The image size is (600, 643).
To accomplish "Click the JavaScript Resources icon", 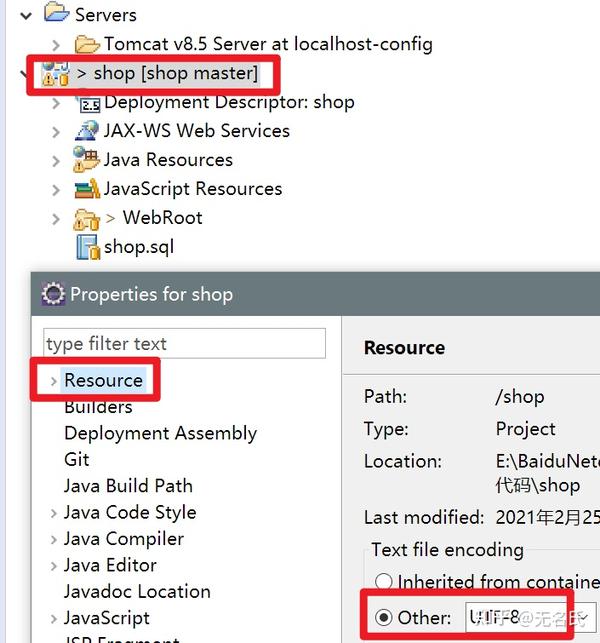I will [x=87, y=189].
